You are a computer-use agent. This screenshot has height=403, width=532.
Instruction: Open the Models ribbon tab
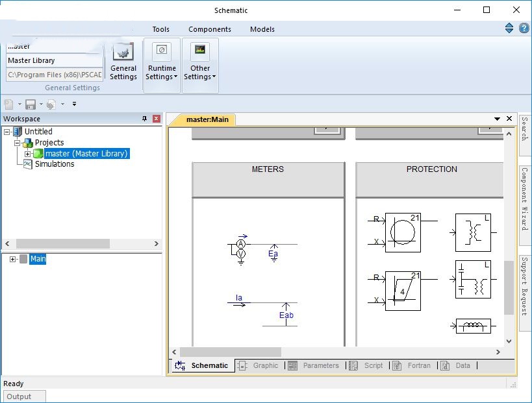[x=262, y=29]
